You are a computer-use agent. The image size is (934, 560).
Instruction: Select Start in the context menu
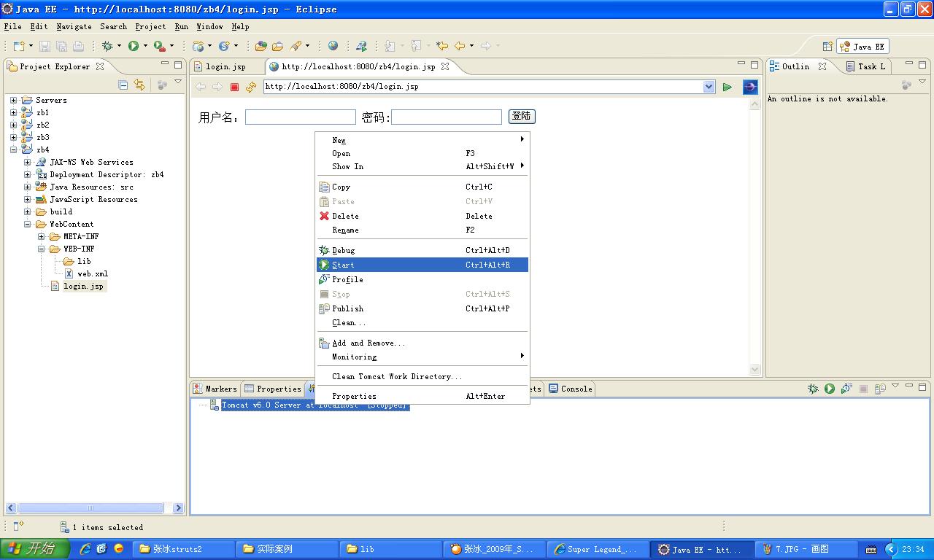click(x=422, y=265)
